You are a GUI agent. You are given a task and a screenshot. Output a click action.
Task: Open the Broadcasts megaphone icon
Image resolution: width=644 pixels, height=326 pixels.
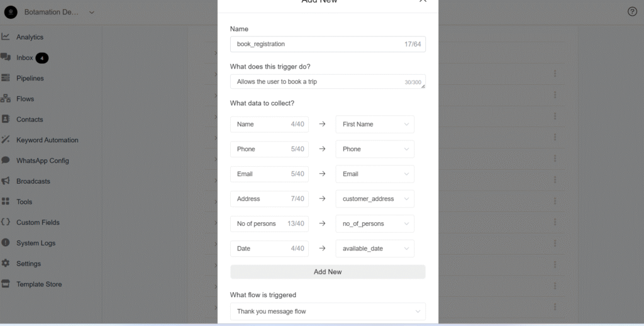[5, 181]
